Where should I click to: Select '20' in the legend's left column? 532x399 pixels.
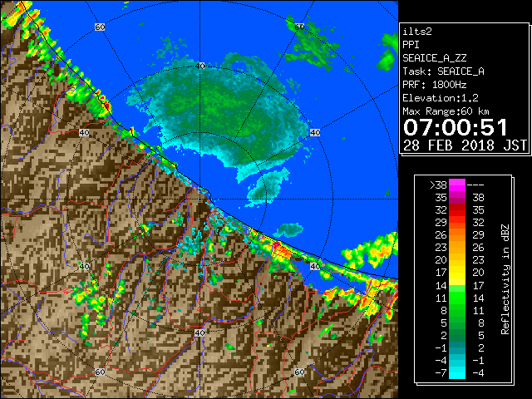coord(441,260)
